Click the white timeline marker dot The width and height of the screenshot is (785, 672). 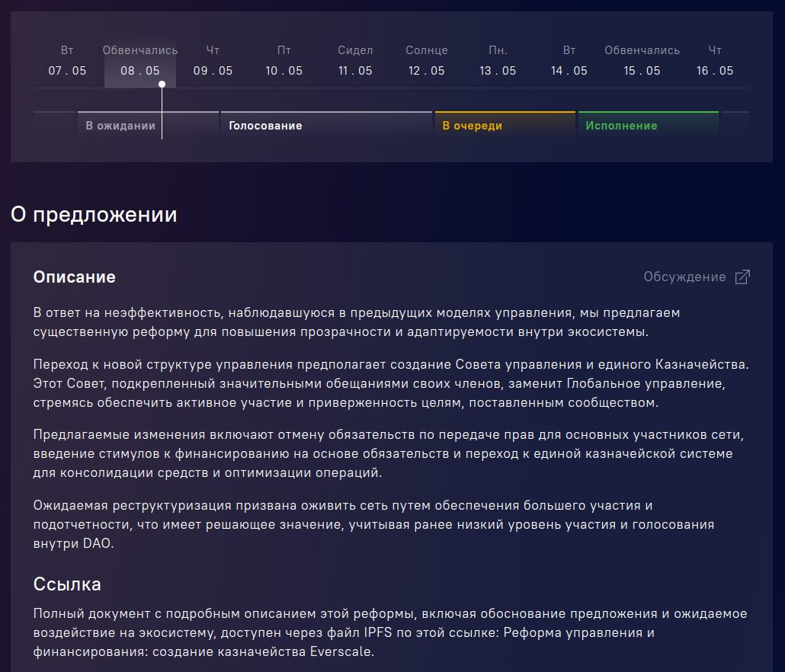pyautogui.click(x=162, y=85)
